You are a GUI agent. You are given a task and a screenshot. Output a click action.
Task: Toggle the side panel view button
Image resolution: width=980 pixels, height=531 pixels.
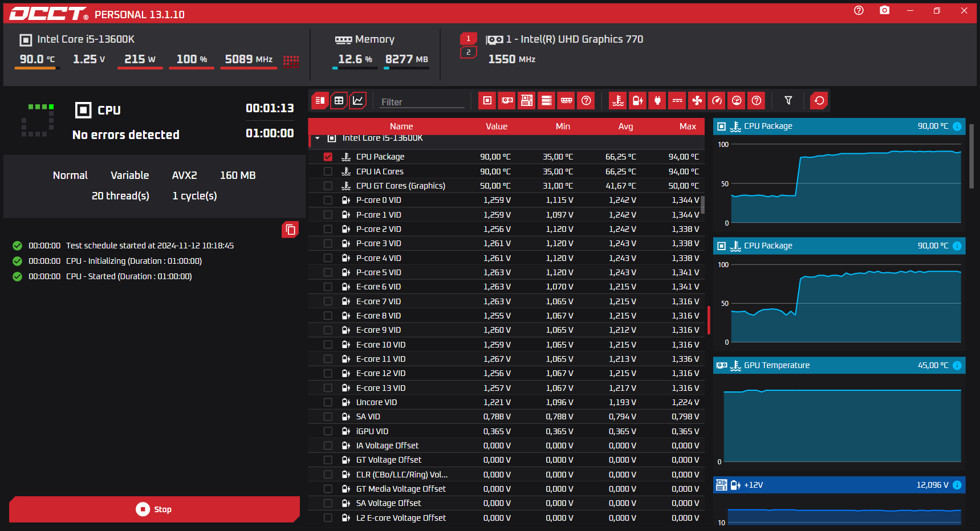[x=320, y=101]
